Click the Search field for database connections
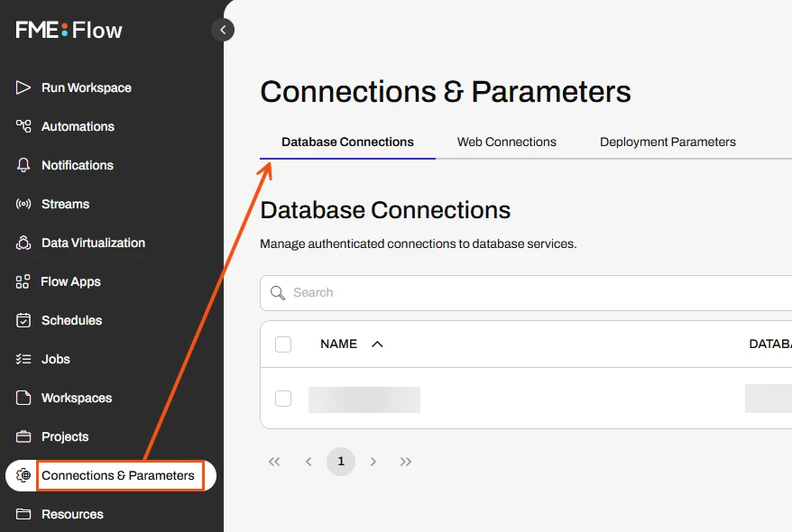This screenshot has width=792, height=532. click(526, 293)
